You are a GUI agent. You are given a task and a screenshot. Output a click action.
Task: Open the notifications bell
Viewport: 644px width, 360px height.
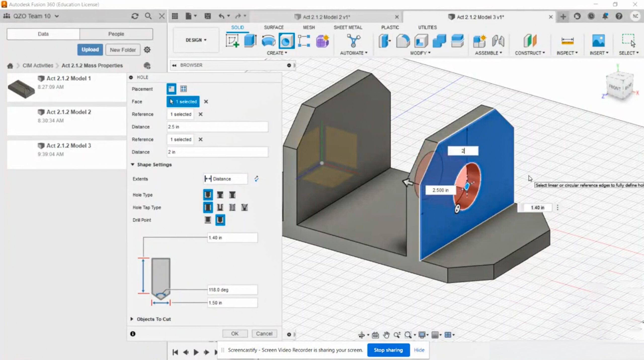(605, 16)
